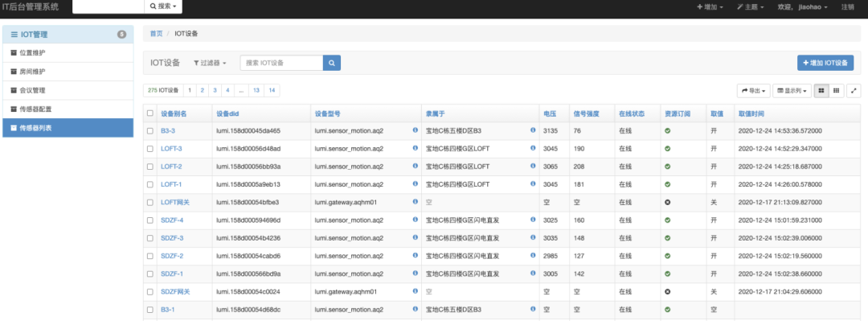Click the info icon next to LOFT-3 device model
Viewport: 868px width, 321px height.
416,149
